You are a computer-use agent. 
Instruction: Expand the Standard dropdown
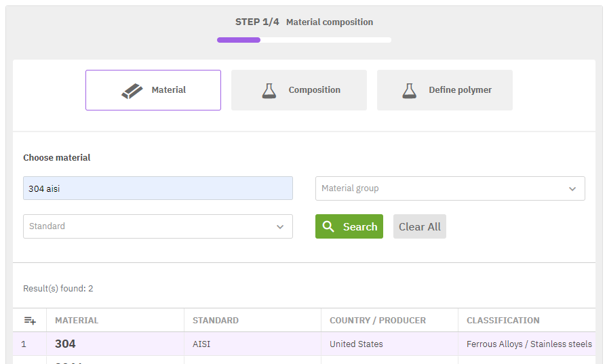coord(157,226)
